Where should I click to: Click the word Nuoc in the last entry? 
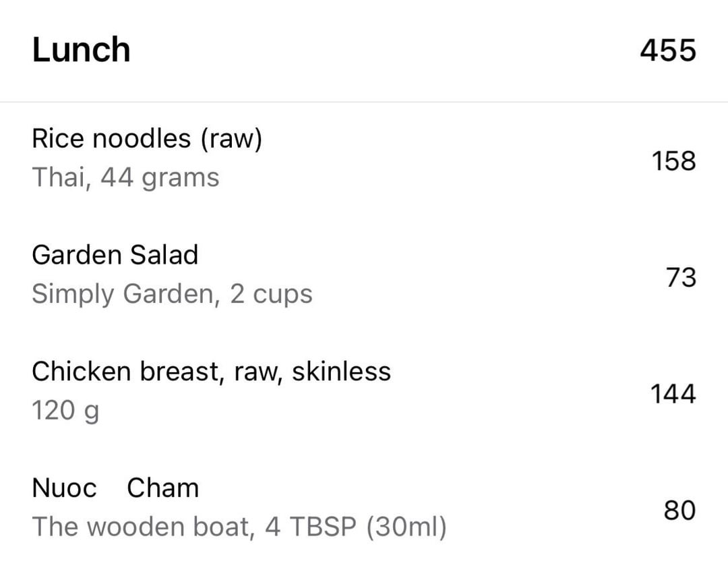click(64, 488)
